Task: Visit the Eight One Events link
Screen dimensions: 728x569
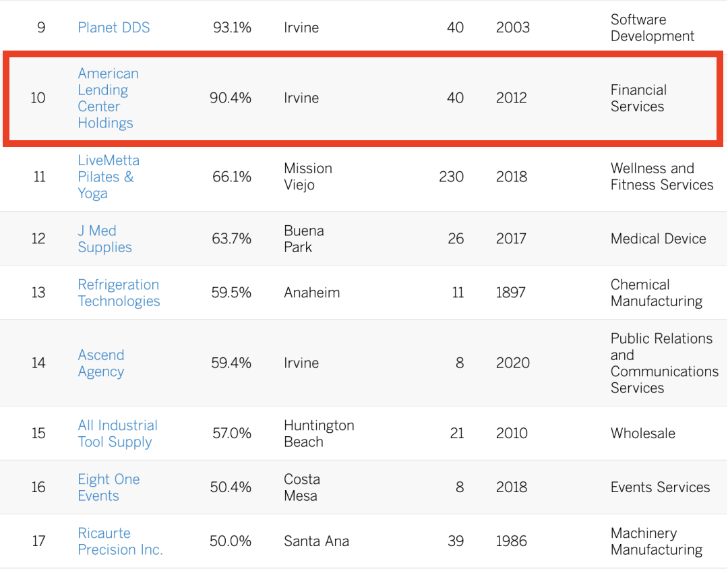Action: click(x=109, y=487)
